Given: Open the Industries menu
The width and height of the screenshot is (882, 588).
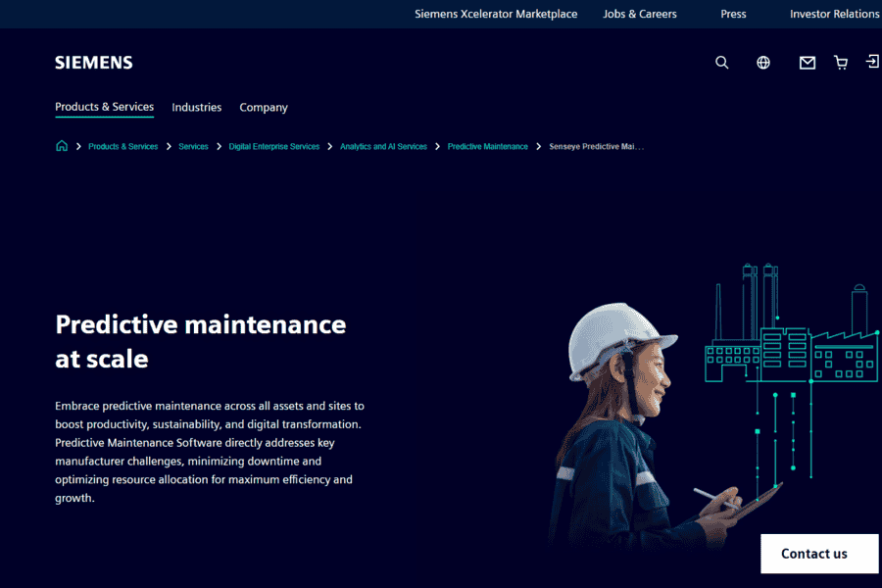Looking at the screenshot, I should point(196,107).
